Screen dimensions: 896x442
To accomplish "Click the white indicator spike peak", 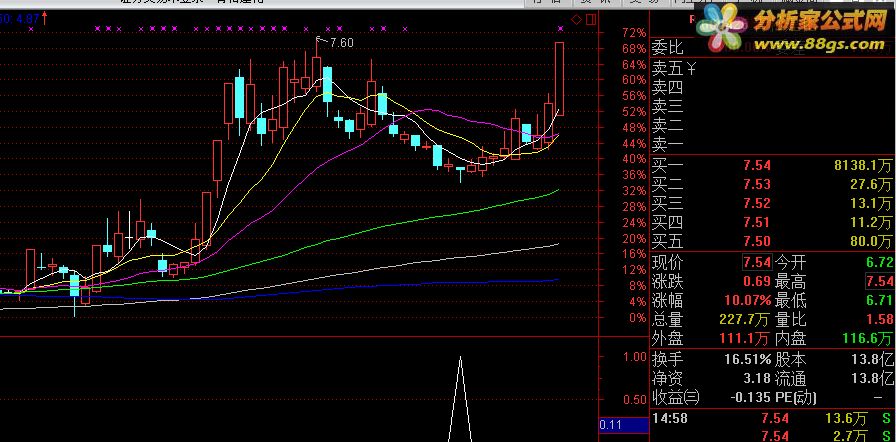I will click(x=461, y=359).
